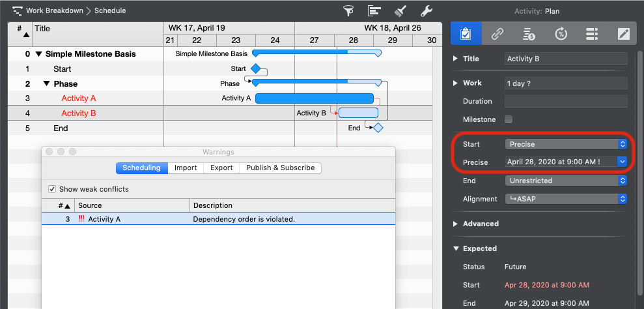This screenshot has height=309, width=644.
Task: Collapse the Phase group in outline
Action: (x=47, y=83)
